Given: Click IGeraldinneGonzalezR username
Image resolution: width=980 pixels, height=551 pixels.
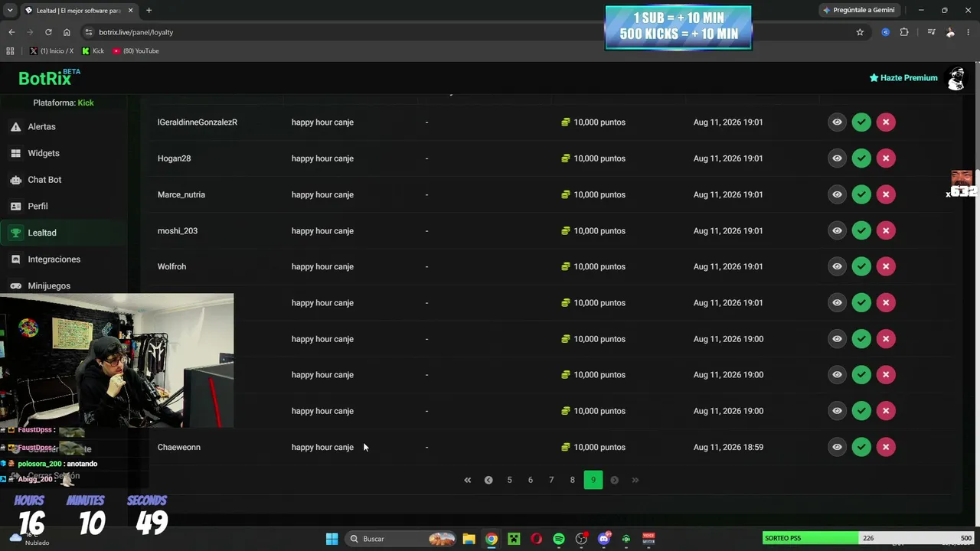Looking at the screenshot, I should (198, 122).
